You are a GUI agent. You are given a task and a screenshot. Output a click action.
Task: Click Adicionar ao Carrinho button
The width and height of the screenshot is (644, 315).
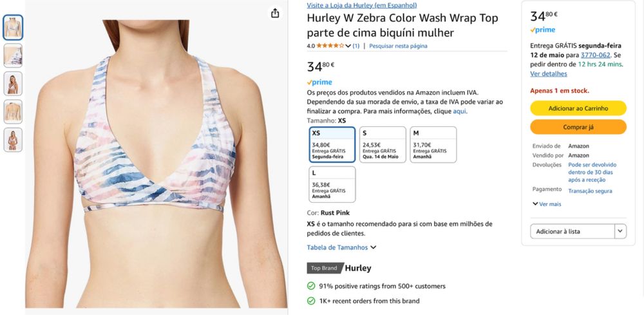(578, 108)
